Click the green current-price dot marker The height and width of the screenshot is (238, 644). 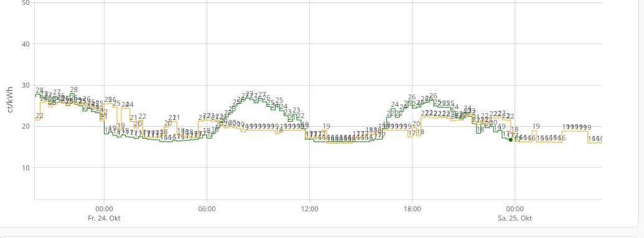[510, 140]
